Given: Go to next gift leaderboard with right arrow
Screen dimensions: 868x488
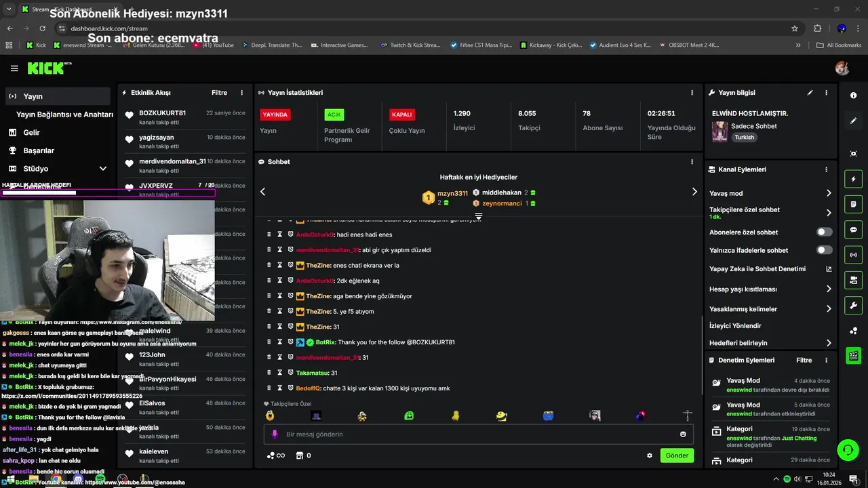Looking at the screenshot, I should tap(694, 192).
